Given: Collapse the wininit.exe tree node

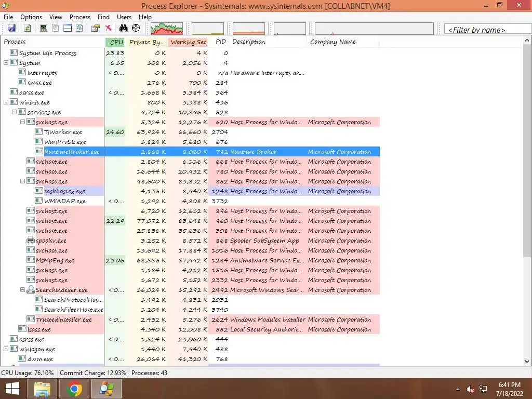Looking at the screenshot, I should (6, 102).
